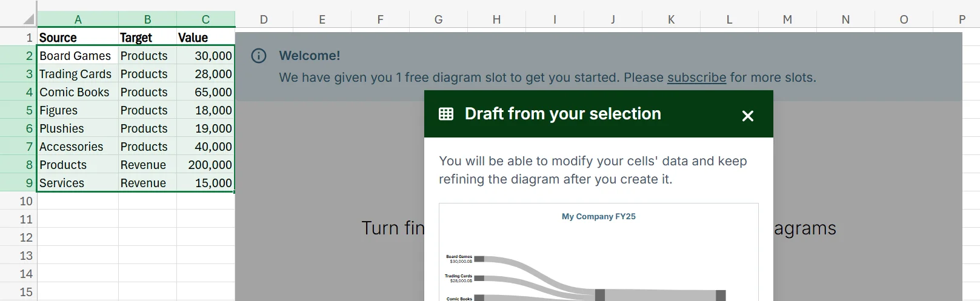This screenshot has height=301, width=980.
Task: Select column B header
Action: pyautogui.click(x=147, y=19)
